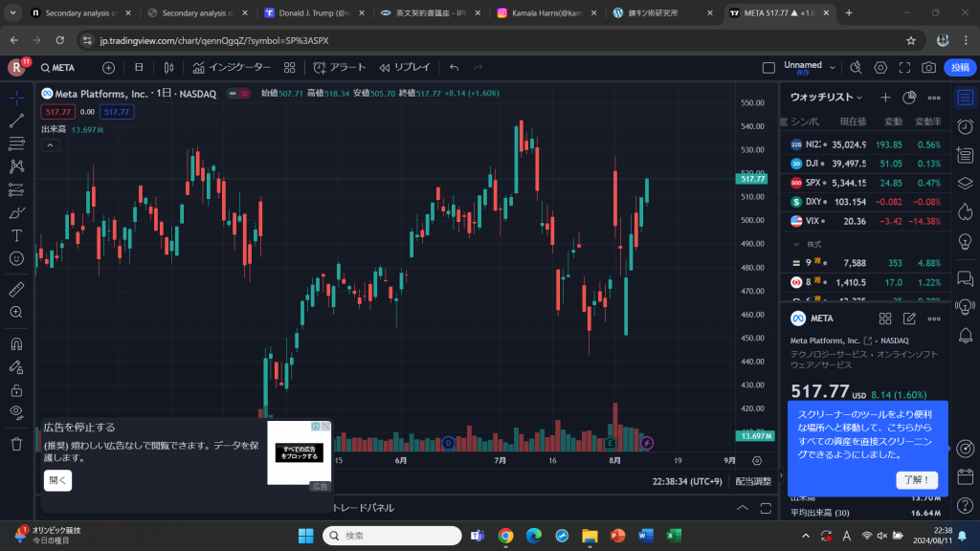Toggle fullscreen mode for the chart
This screenshot has height=551, width=980.
[x=904, y=68]
